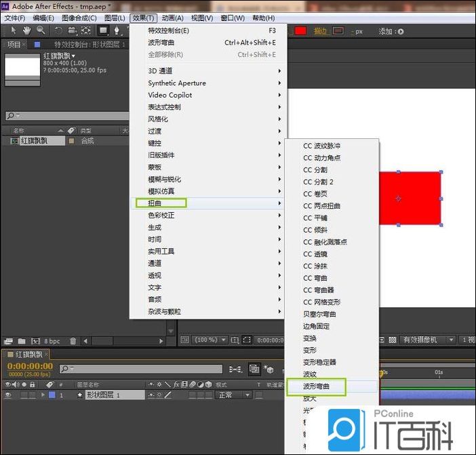Select the Hand tool
Screen dimensions: 476x455
pyautogui.click(x=26, y=31)
